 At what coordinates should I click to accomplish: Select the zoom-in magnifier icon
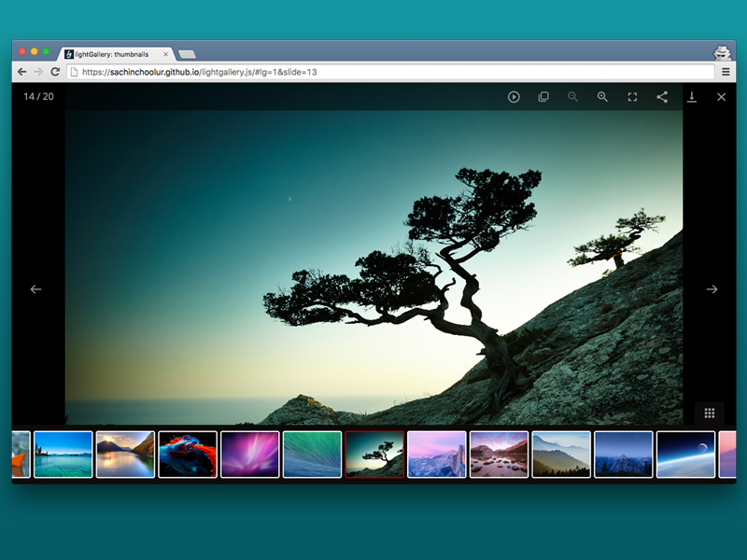point(602,97)
